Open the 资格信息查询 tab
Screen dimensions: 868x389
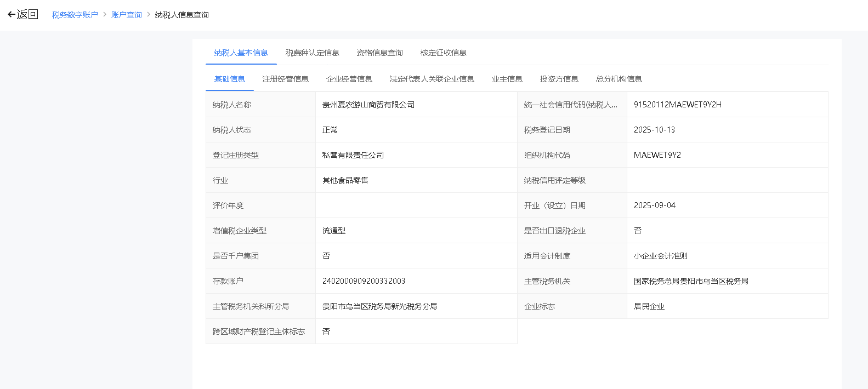tap(379, 53)
